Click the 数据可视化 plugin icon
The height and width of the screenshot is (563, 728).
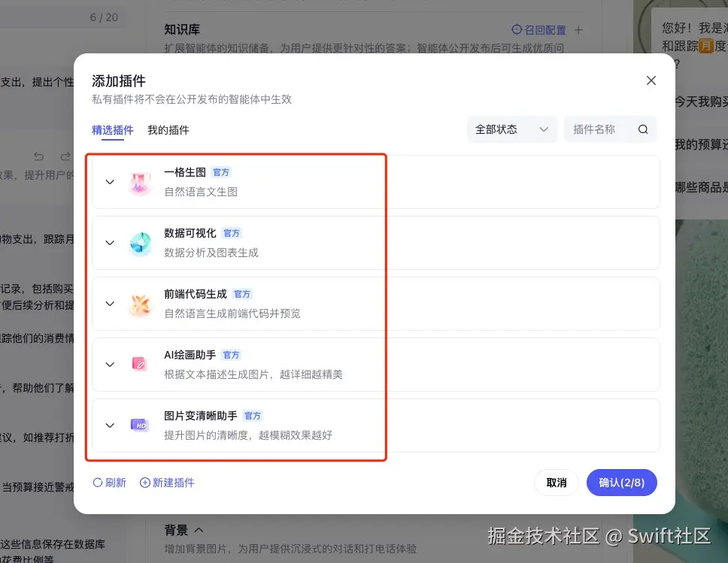(x=140, y=244)
